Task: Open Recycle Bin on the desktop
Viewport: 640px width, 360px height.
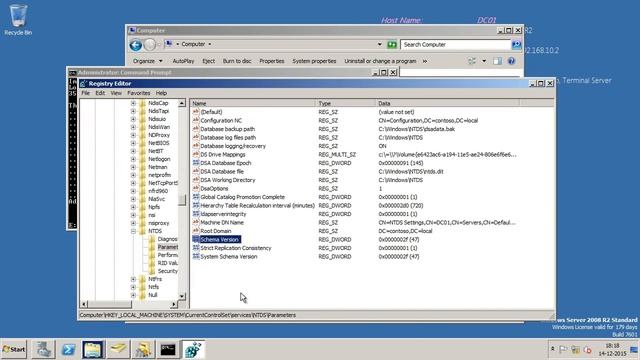Action: coord(18,19)
